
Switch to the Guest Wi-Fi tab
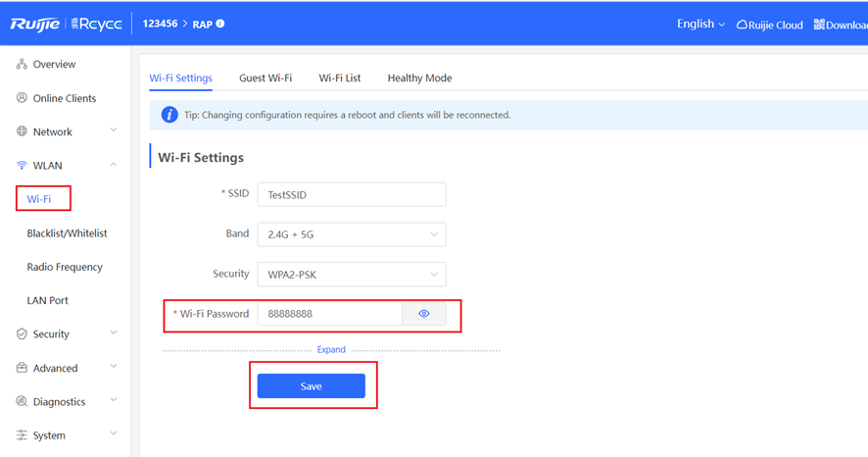tap(265, 78)
